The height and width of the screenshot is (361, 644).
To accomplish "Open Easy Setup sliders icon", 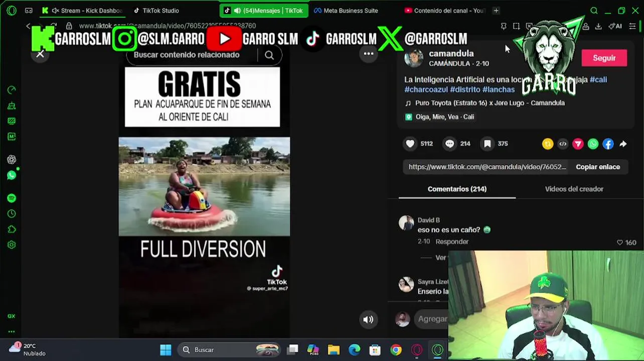I will [632, 26].
